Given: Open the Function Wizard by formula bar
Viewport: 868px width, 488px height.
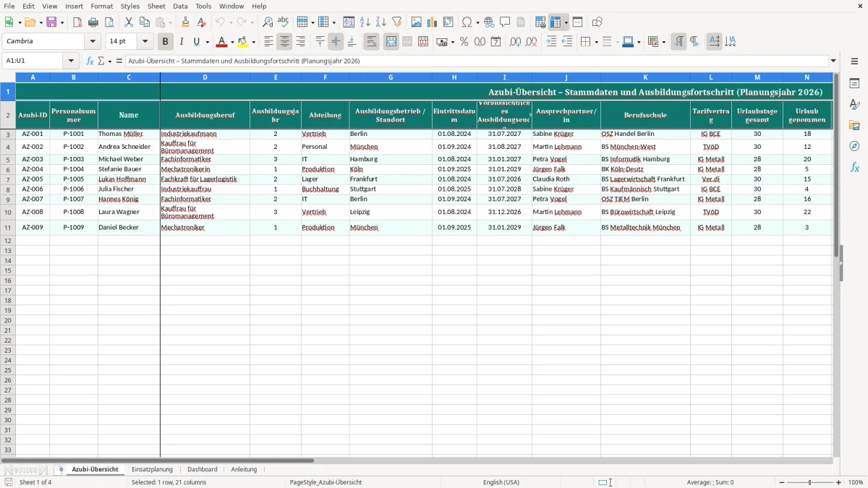Looking at the screenshot, I should (x=90, y=61).
